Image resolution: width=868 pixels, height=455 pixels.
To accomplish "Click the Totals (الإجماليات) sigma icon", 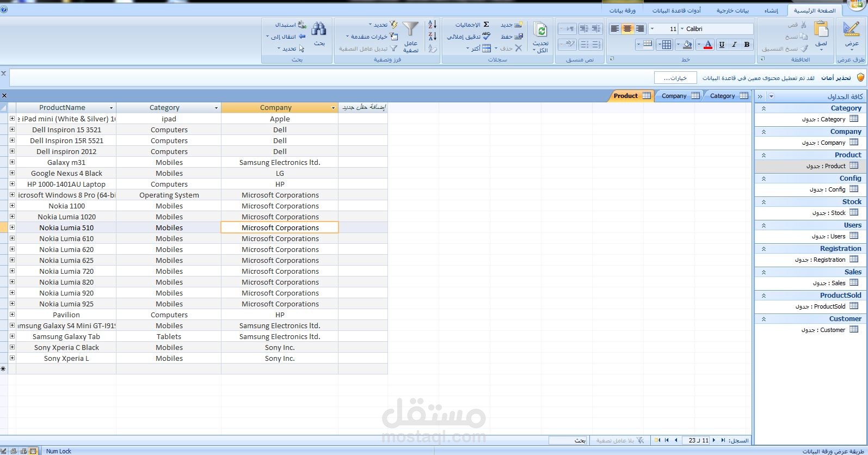I will coord(486,24).
